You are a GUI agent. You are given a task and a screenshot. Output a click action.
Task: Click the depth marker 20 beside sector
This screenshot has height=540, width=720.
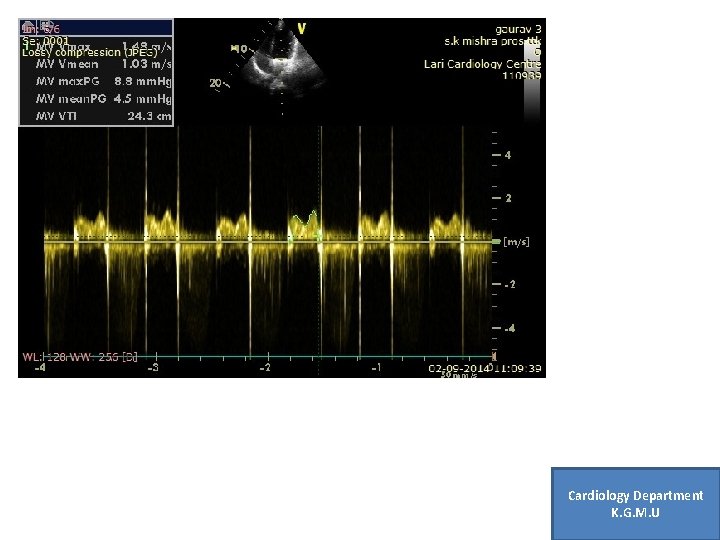215,83
